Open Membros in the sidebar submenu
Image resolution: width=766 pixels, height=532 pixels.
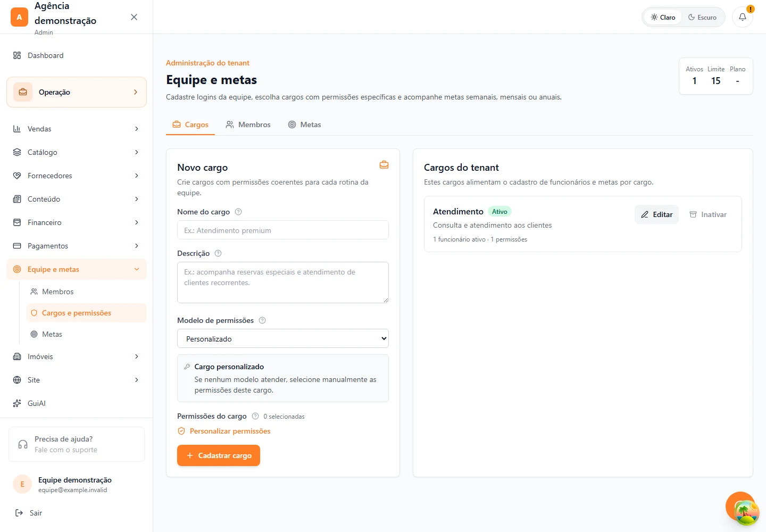click(x=86, y=292)
